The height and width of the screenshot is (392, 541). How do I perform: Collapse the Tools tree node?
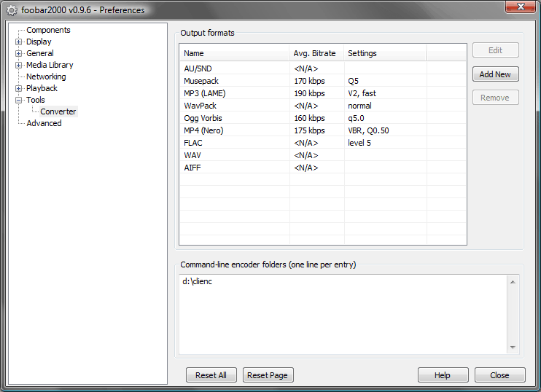point(19,100)
